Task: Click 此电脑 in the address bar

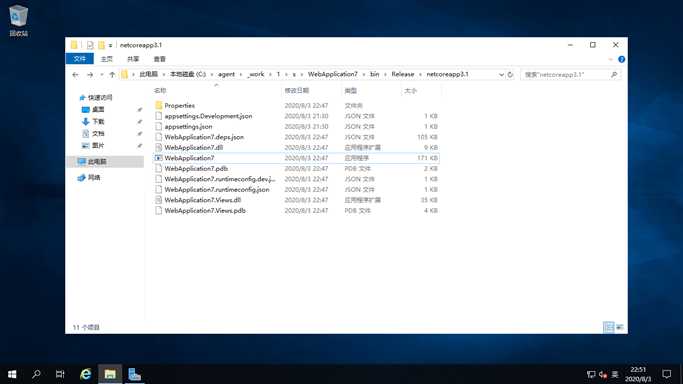Action: coord(149,74)
